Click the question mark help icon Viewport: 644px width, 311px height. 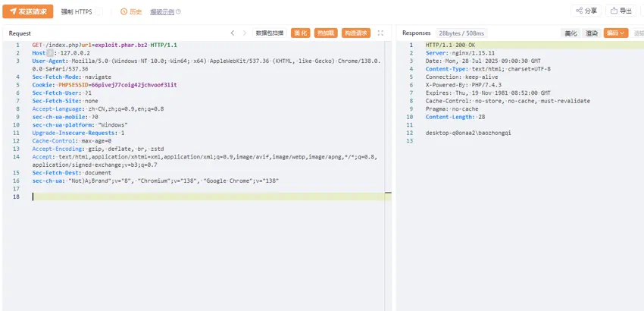(x=179, y=12)
